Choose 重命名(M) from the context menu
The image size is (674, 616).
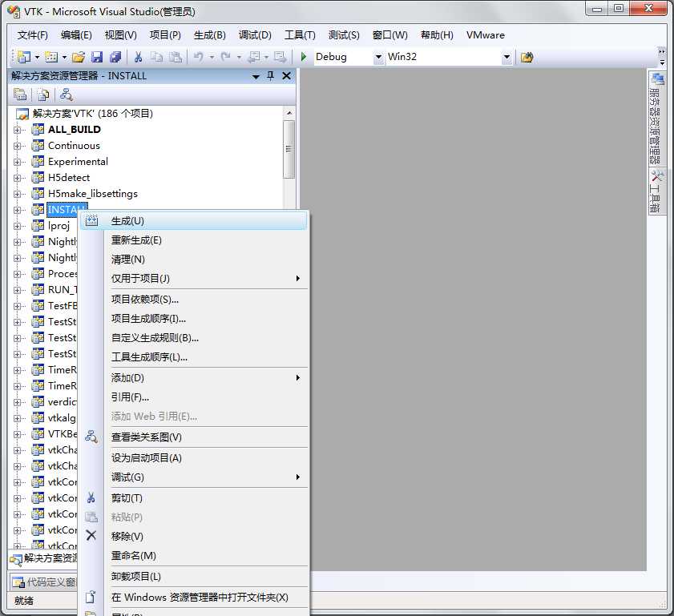(194, 556)
